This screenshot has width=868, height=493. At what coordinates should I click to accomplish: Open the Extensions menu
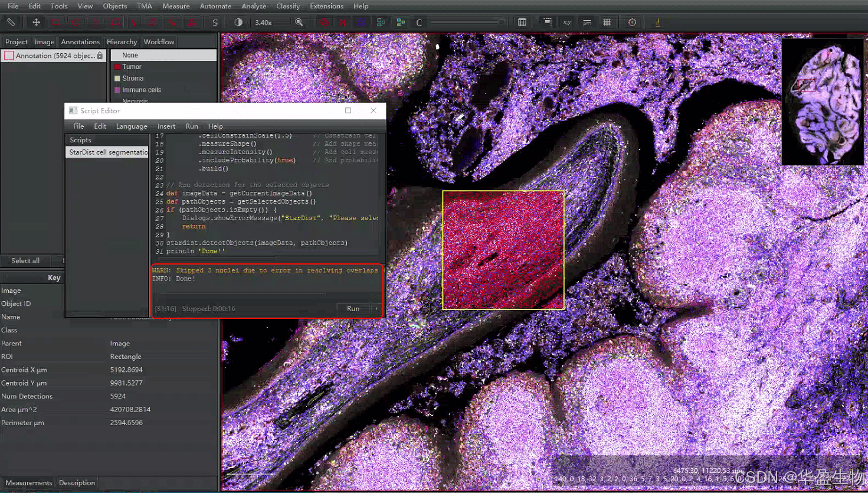pyautogui.click(x=326, y=6)
